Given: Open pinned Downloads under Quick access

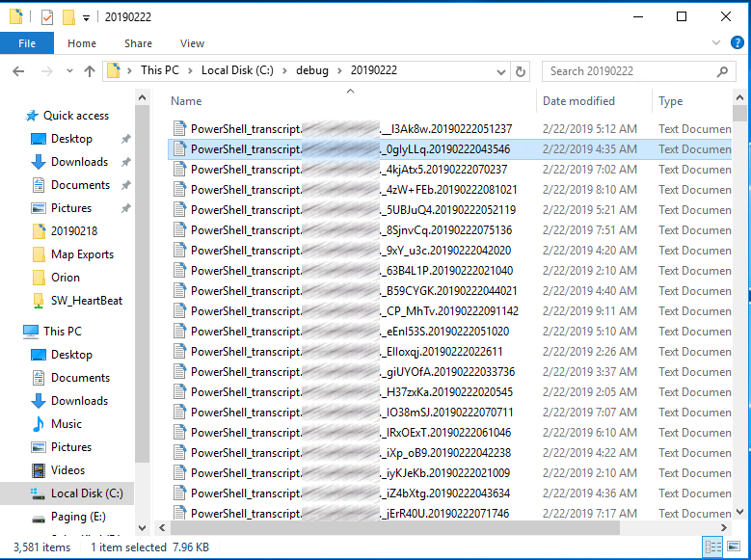Looking at the screenshot, I should 79,161.
